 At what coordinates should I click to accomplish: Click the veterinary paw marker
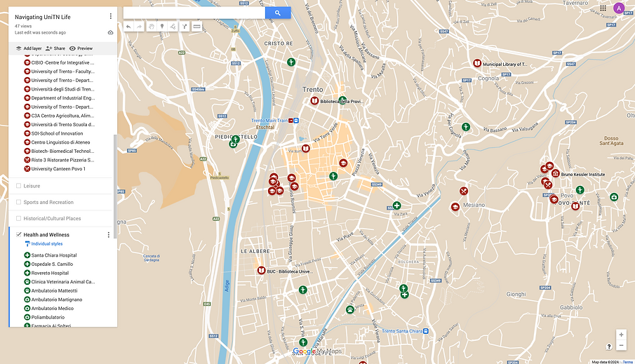pyautogui.click(x=350, y=309)
